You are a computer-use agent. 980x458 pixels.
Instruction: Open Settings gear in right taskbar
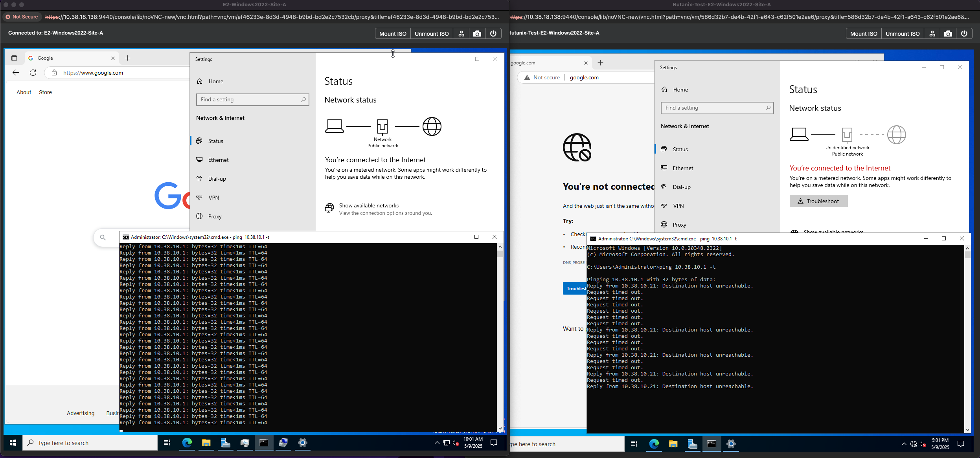tap(731, 444)
